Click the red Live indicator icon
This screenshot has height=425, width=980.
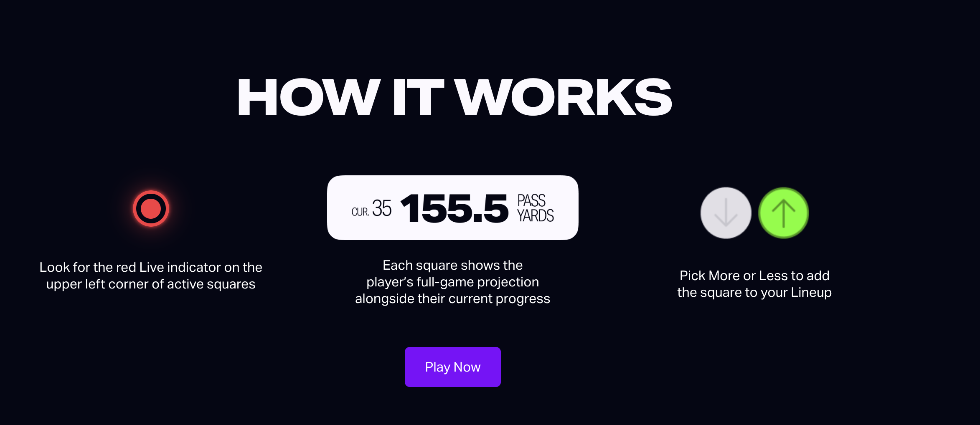coord(151,208)
